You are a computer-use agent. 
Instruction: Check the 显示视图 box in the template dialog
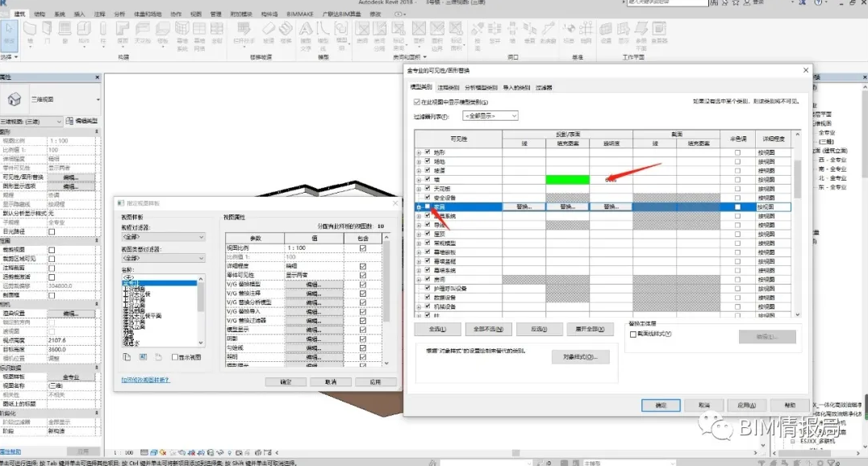tap(175, 357)
